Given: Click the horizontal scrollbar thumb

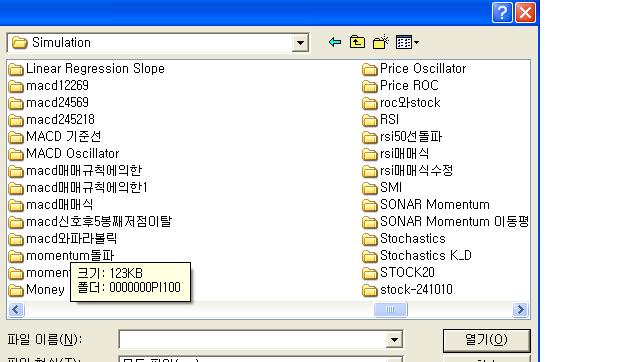Looking at the screenshot, I should [391, 310].
